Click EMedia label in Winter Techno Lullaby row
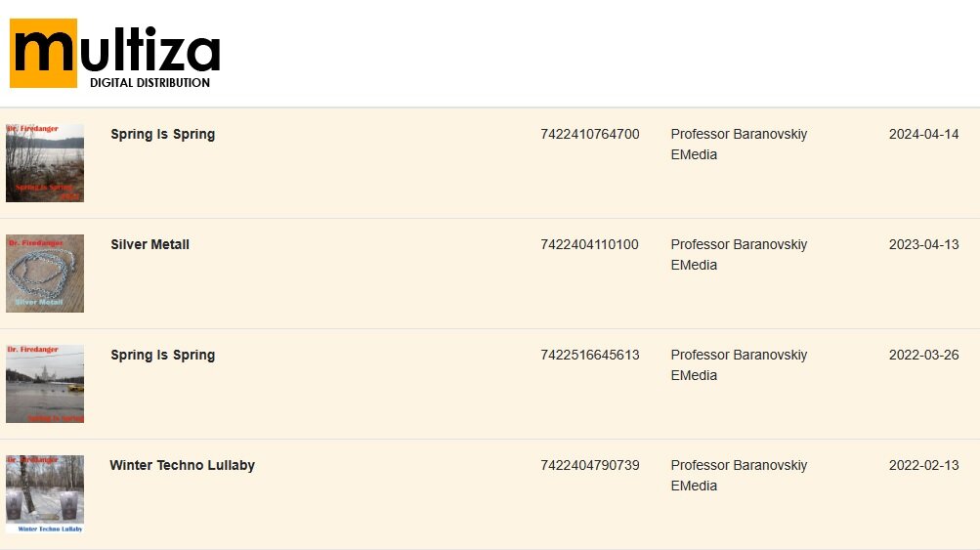This screenshot has width=980, height=550. click(694, 486)
